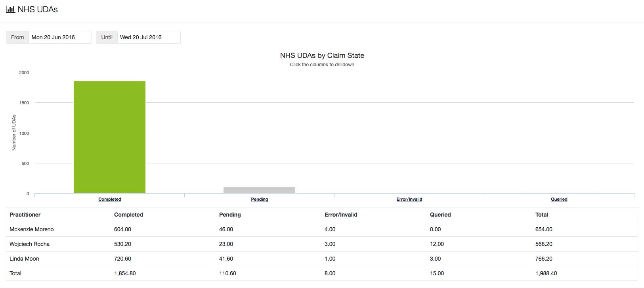Image resolution: width=644 pixels, height=288 pixels.
Task: Click the Queried axis label link
Action: [x=559, y=199]
